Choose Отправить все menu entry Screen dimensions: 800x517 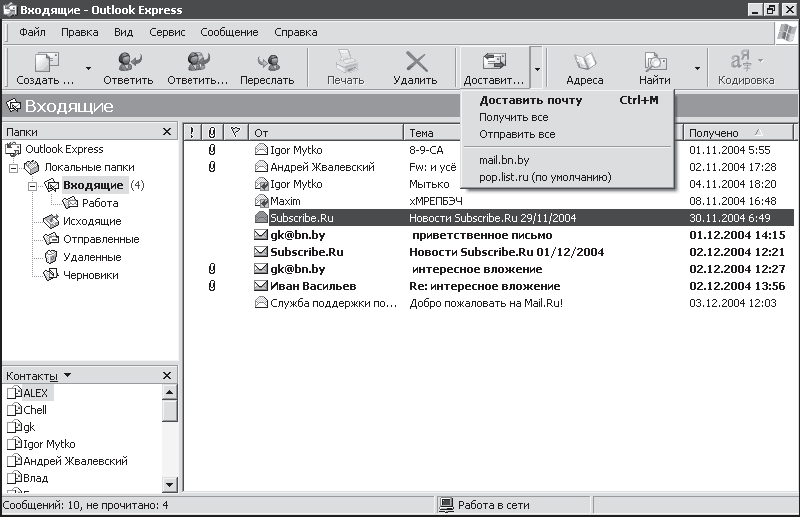pos(567,134)
